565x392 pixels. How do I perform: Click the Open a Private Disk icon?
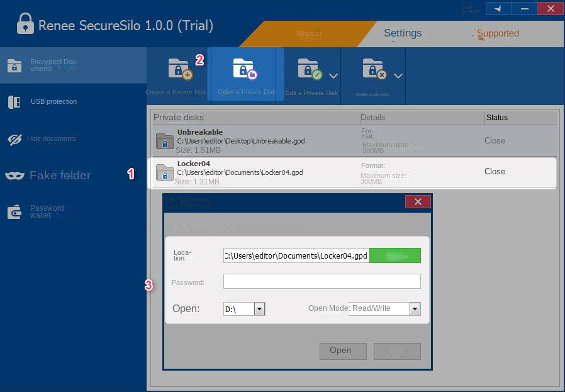click(245, 69)
